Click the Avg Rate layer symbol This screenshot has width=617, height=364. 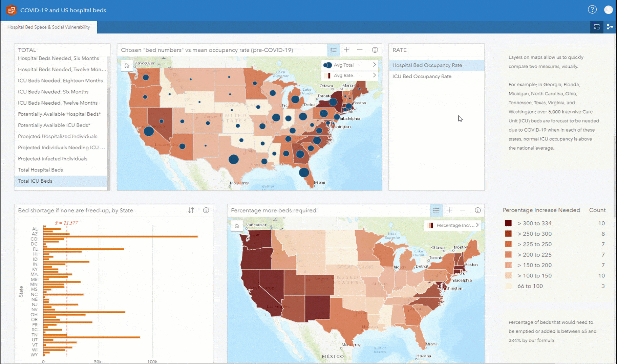[x=327, y=75]
